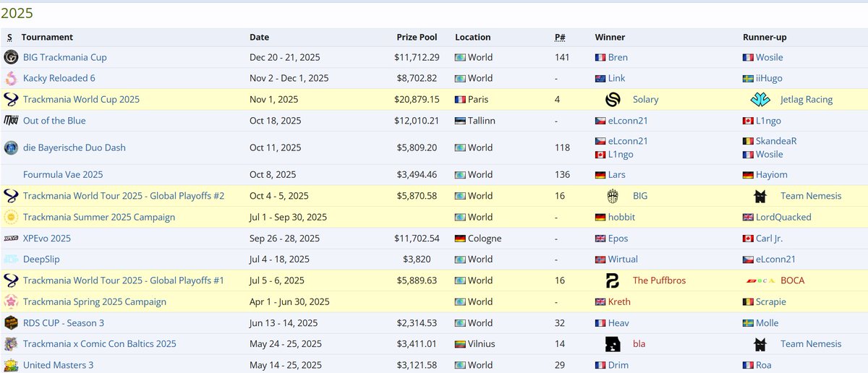This screenshot has width=868, height=373.
Task: View winner Bren's player page
Action: click(618, 57)
